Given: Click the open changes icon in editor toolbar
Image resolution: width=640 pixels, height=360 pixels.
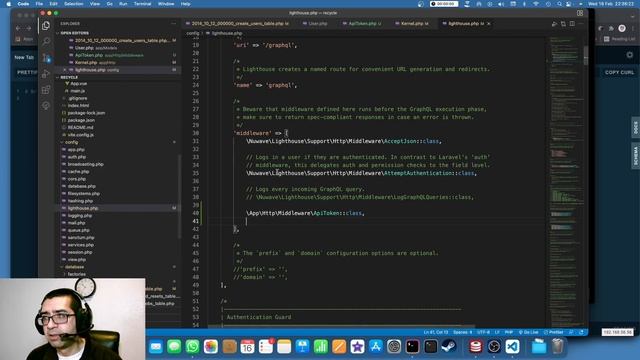Looking at the screenshot, I should point(563,24).
